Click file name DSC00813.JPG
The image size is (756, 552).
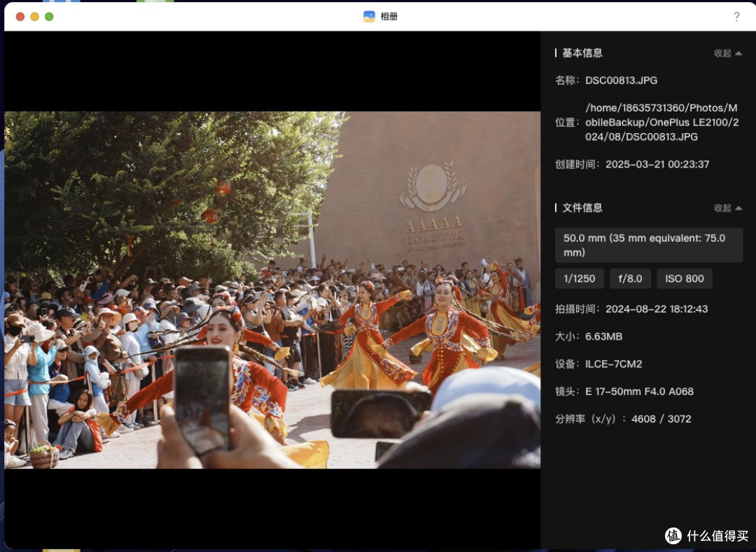[x=621, y=81]
